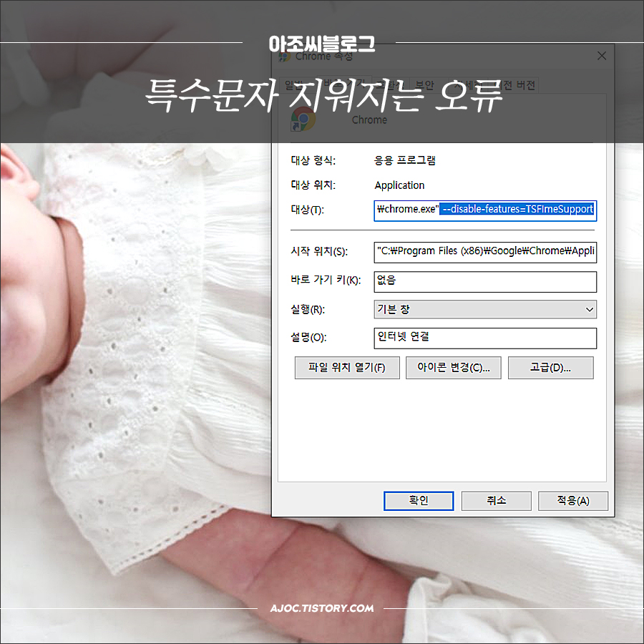Click the Chrome shortcut icon in the dialog
Viewport: 644px width, 644px height.
click(303, 119)
